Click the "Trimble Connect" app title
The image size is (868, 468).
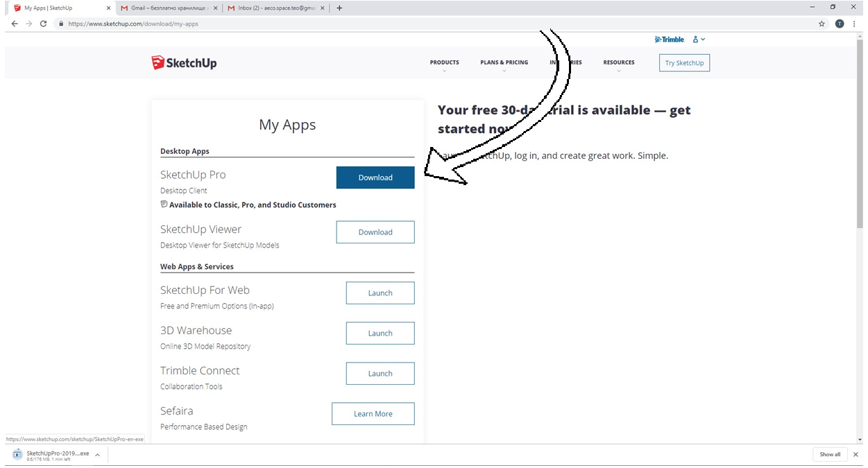[x=200, y=371]
